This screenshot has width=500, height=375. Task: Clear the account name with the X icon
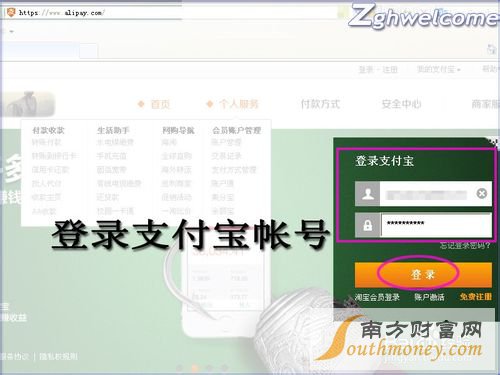pos(482,193)
